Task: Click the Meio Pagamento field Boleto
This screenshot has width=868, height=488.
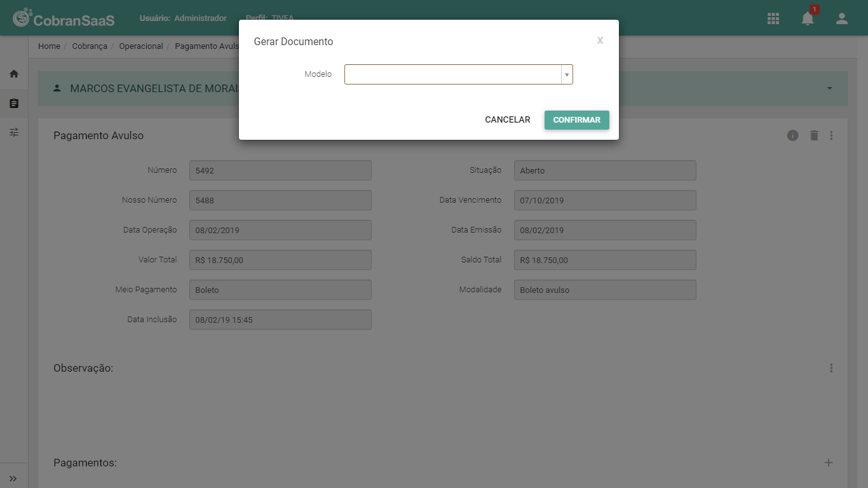Action: point(280,290)
